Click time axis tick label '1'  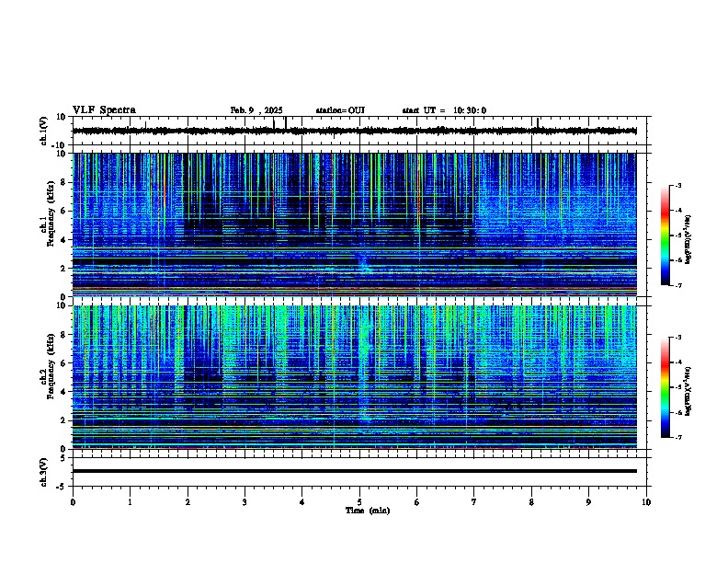pyautogui.click(x=130, y=502)
